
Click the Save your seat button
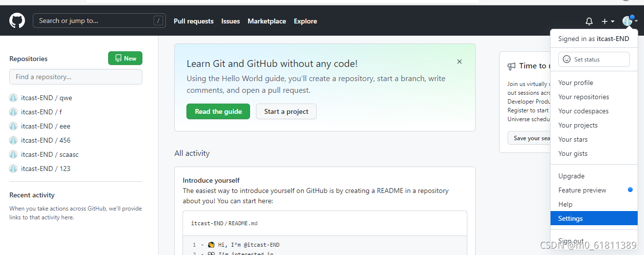coord(529,138)
